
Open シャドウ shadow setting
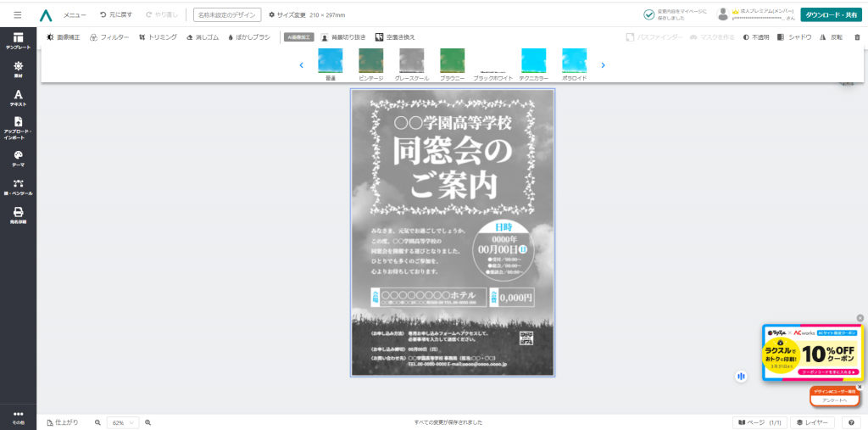pyautogui.click(x=794, y=37)
